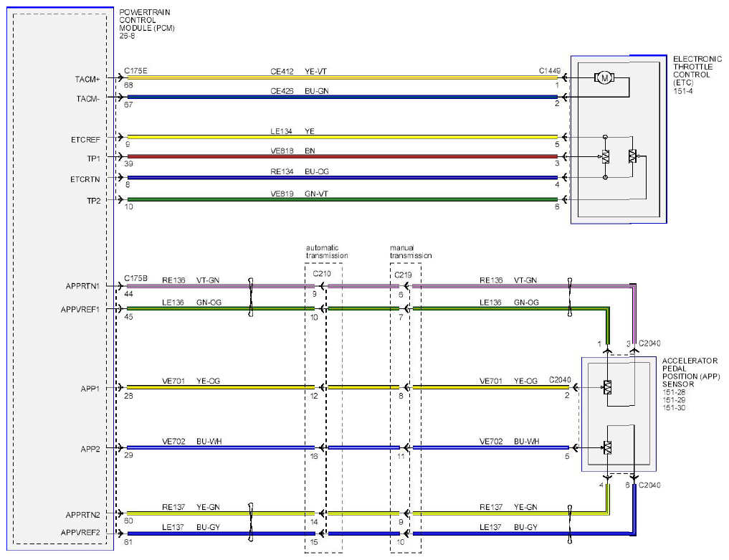Select the APP2 pin label
729x560 pixels.
point(90,449)
